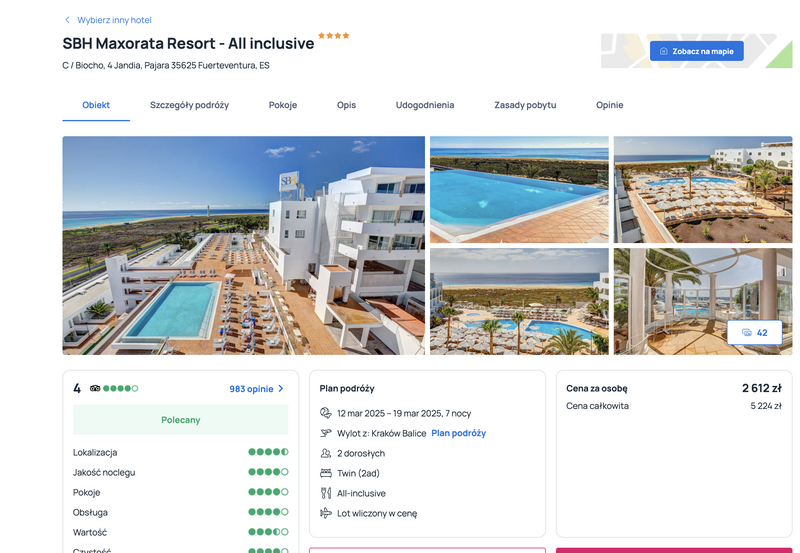The image size is (800, 553).
Task: Switch to the Szczegóły podróży tab
Action: [x=189, y=105]
